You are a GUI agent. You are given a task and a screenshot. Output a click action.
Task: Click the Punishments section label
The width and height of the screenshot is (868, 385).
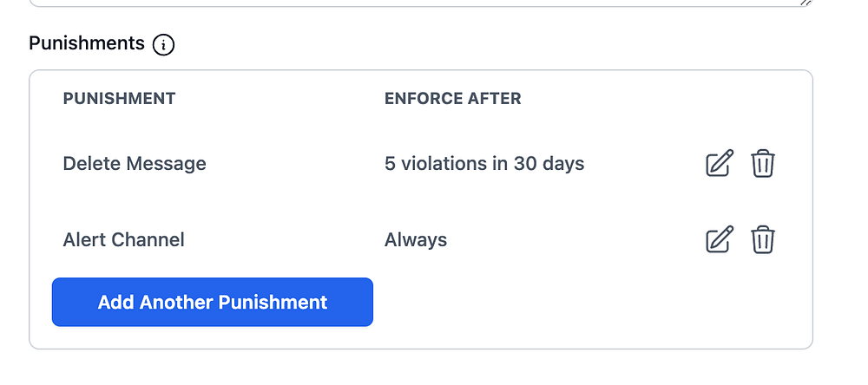[87, 43]
